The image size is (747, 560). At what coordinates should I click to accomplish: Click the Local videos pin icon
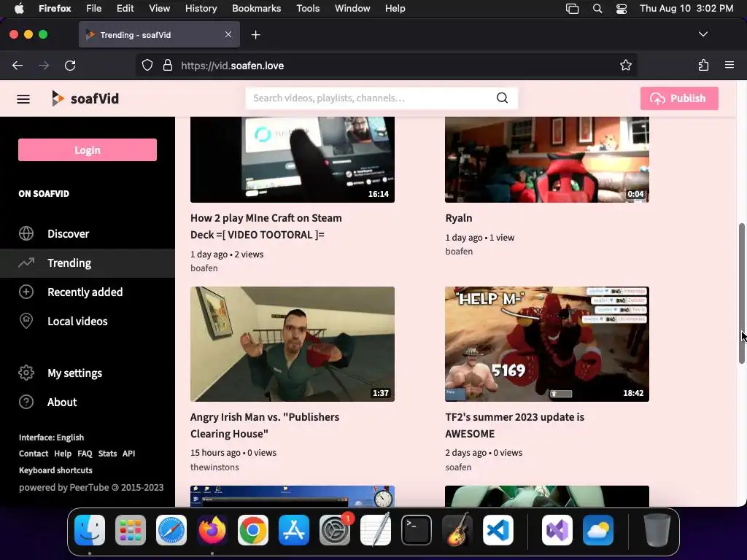point(26,321)
